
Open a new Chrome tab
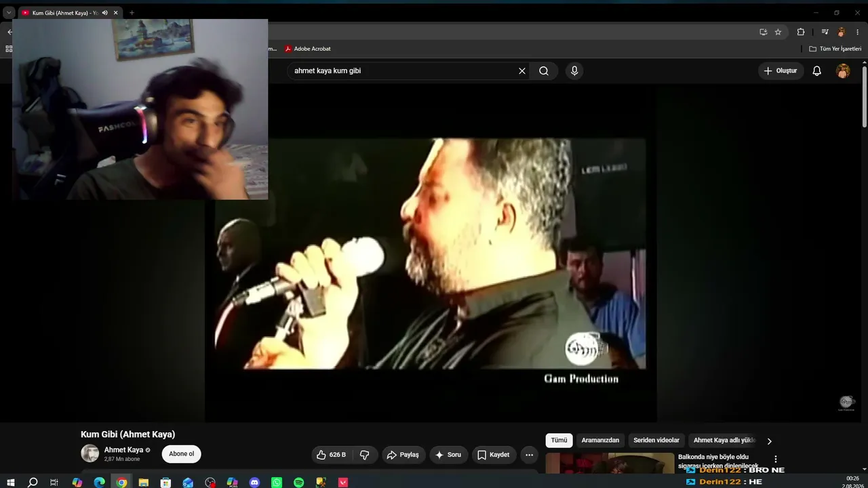132,13
